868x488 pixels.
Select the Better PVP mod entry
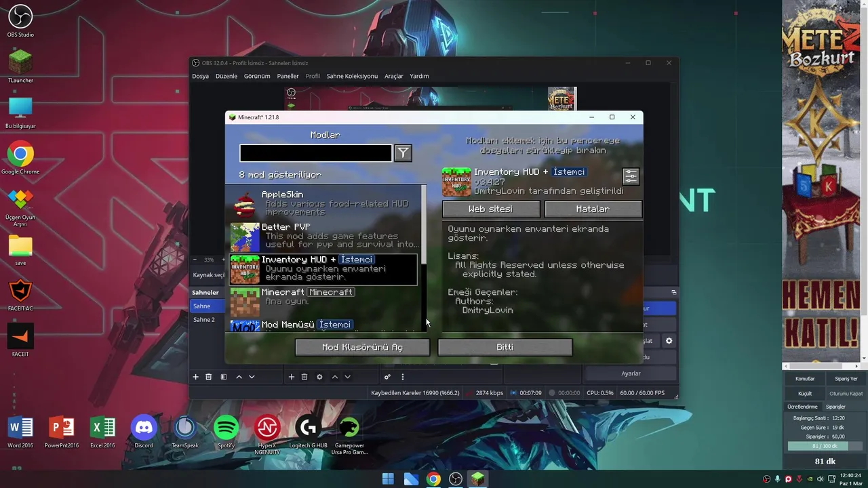(x=324, y=236)
